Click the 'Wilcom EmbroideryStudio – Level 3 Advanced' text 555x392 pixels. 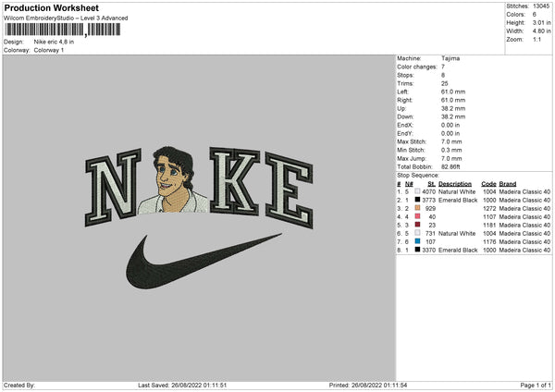66,18
